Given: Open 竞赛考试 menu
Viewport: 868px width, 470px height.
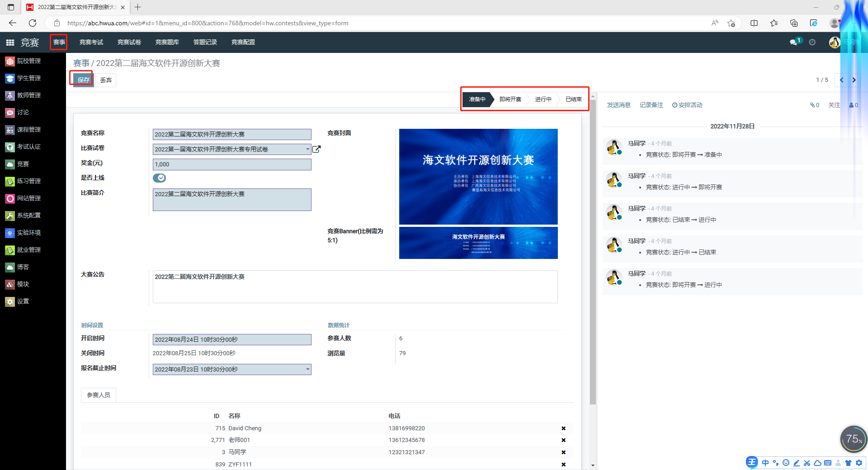Looking at the screenshot, I should pos(91,42).
